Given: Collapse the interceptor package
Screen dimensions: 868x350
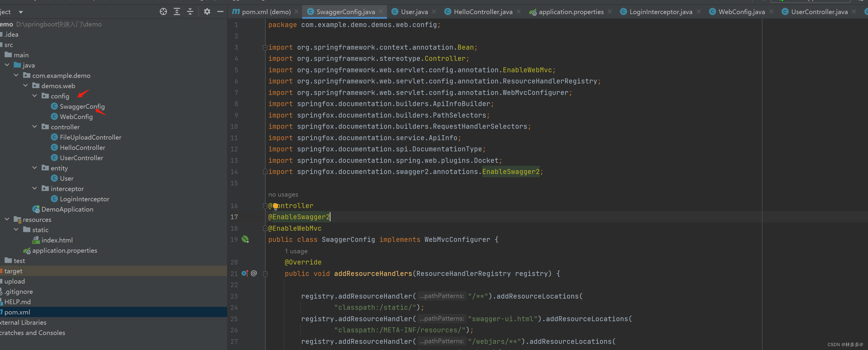Looking at the screenshot, I should pos(35,188).
